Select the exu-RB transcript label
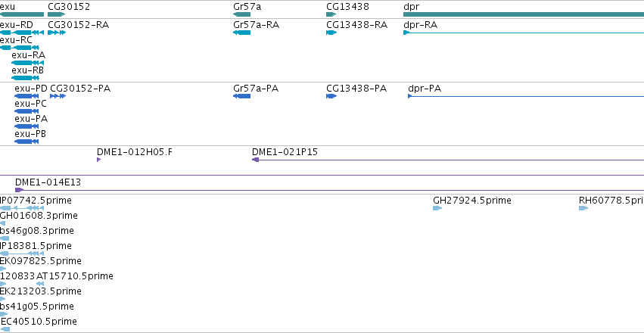Screen dimensions: 644x333 pyautogui.click(x=27, y=70)
